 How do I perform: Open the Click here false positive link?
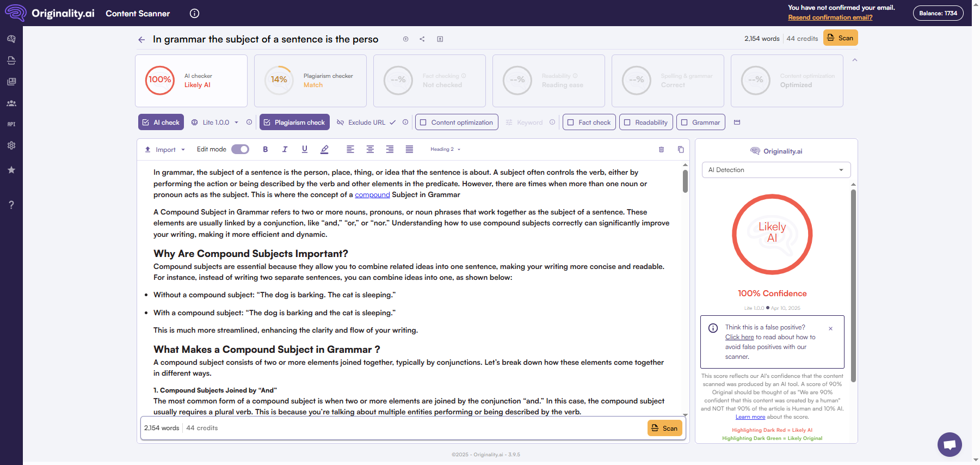[x=739, y=337]
